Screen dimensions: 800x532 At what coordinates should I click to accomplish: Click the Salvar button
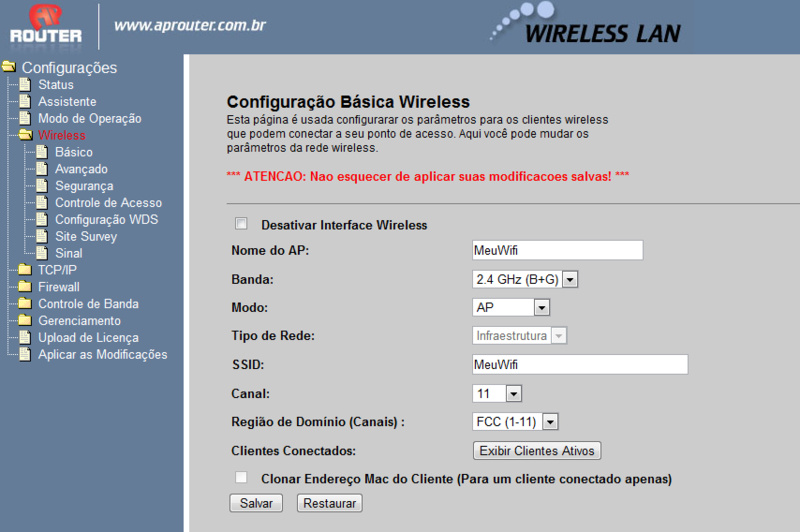[256, 503]
